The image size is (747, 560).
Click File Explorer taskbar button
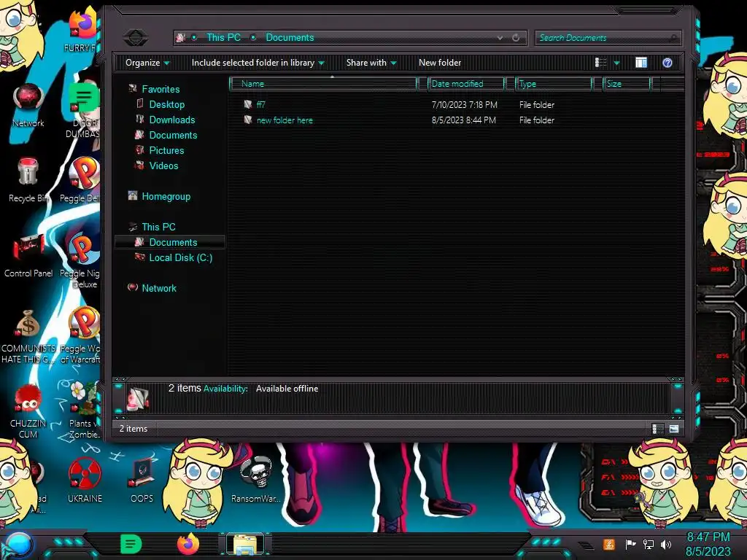(245, 544)
